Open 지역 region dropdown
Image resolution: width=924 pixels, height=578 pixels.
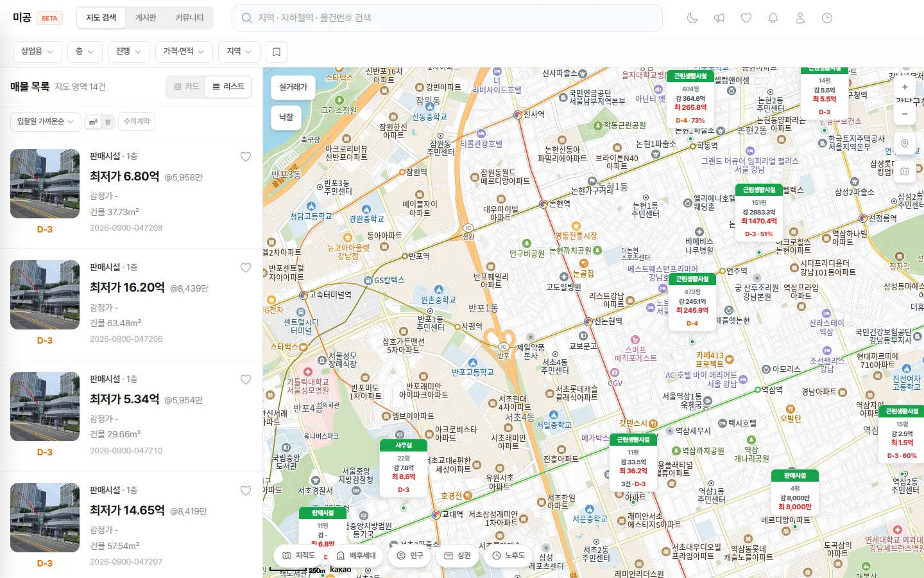pyautogui.click(x=239, y=51)
